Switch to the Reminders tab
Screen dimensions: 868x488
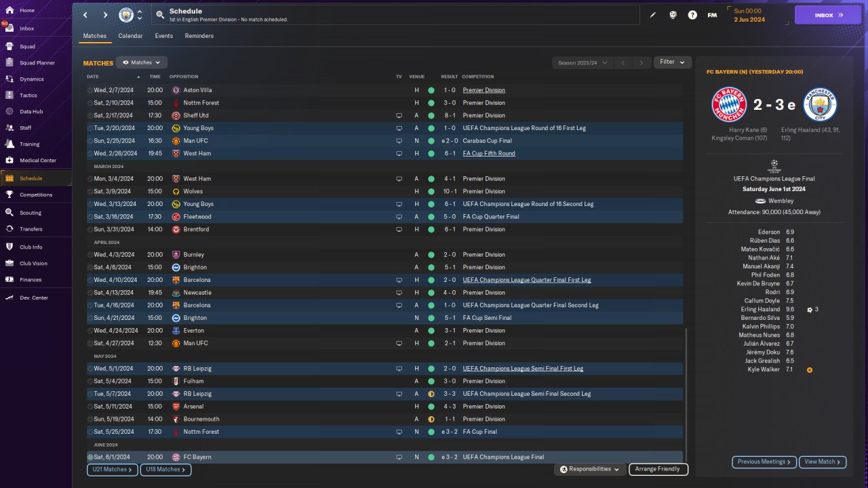pos(199,36)
